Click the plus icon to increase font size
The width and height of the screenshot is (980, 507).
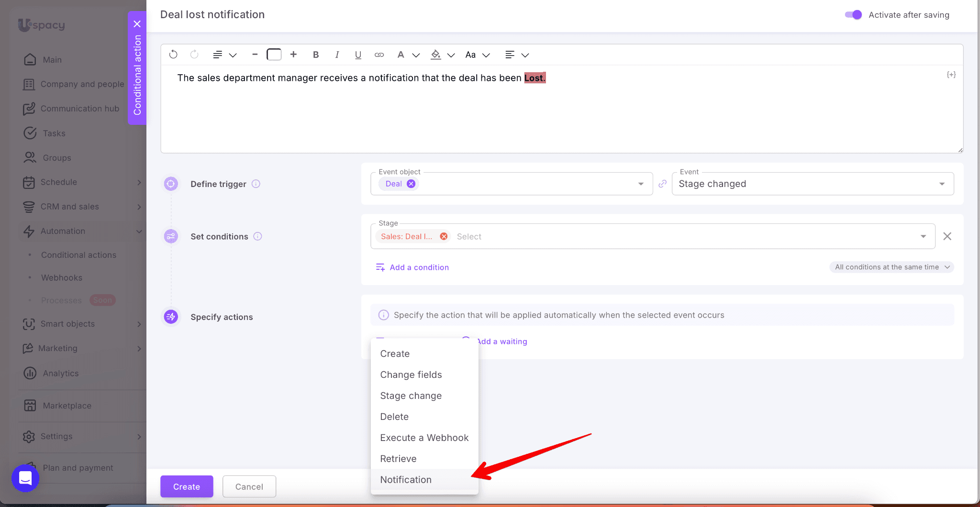point(293,55)
